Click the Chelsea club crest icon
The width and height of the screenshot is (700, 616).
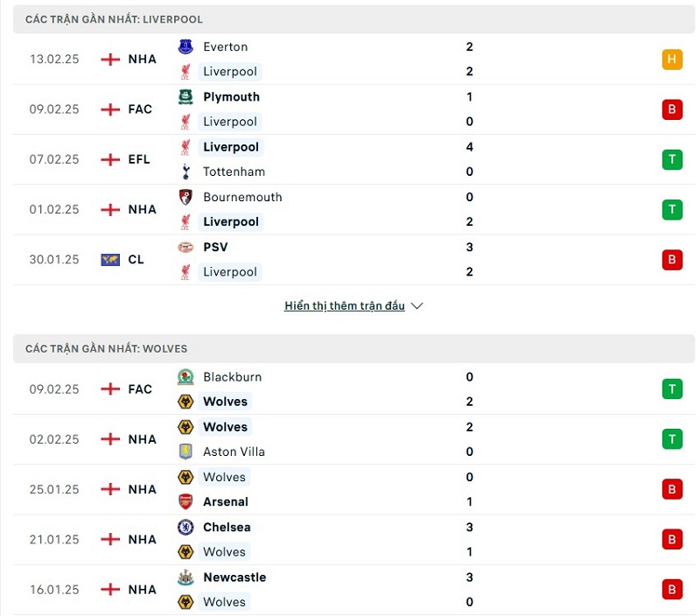pos(185,528)
